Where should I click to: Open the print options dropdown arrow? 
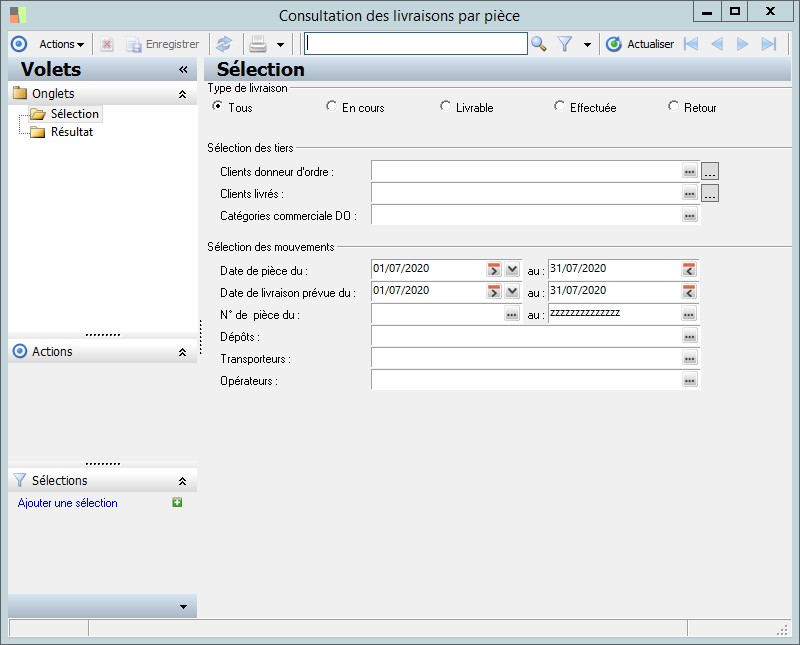pyautogui.click(x=281, y=45)
